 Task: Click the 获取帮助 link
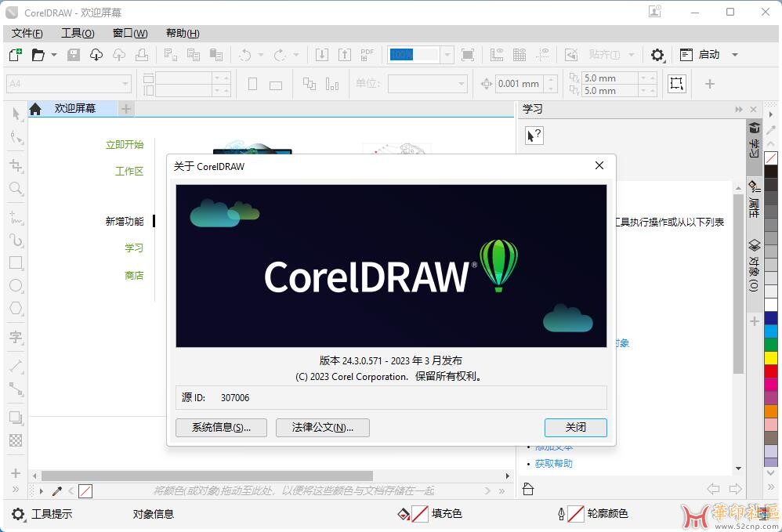(x=553, y=464)
